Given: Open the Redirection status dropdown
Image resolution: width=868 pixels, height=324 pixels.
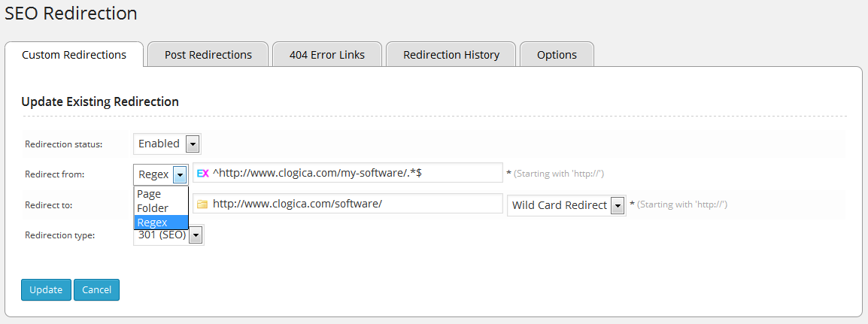Looking at the screenshot, I should (167, 144).
